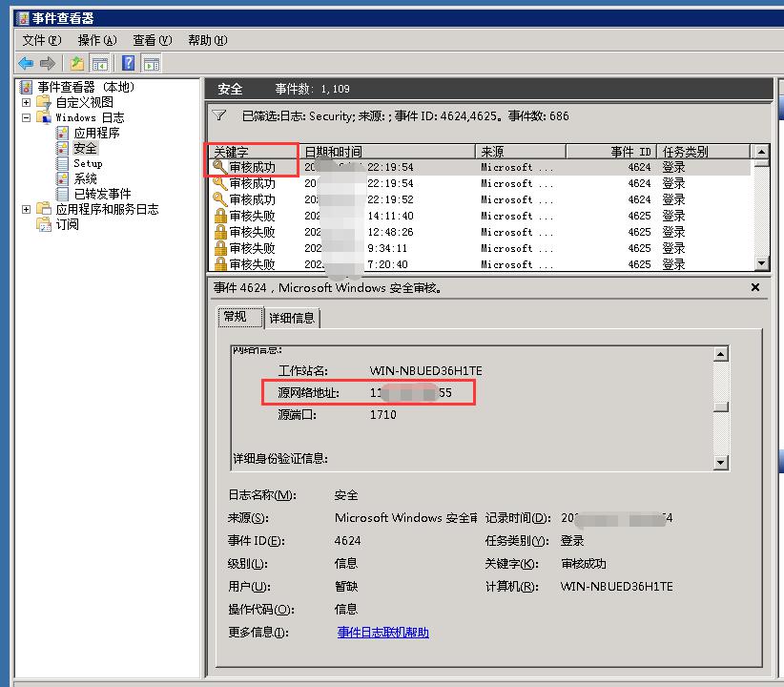Click the Forward arrow toolbar icon
Viewport: 784px width, 687px height.
pyautogui.click(x=47, y=63)
